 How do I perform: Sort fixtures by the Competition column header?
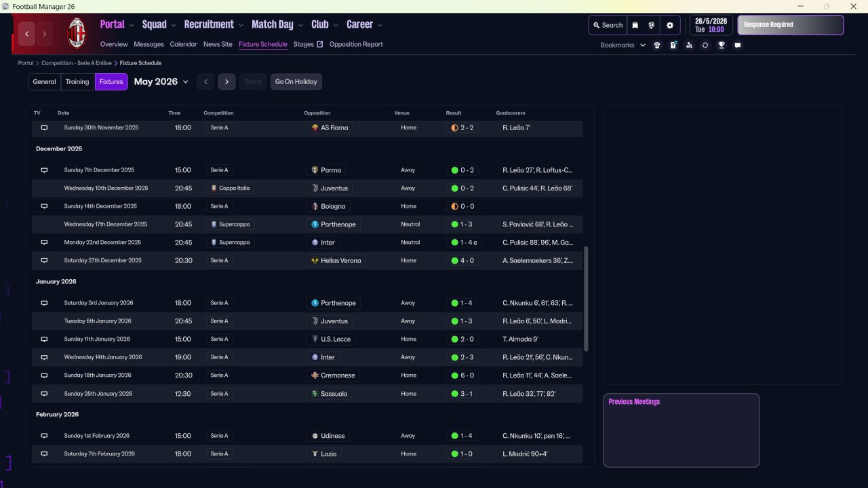[x=218, y=113]
